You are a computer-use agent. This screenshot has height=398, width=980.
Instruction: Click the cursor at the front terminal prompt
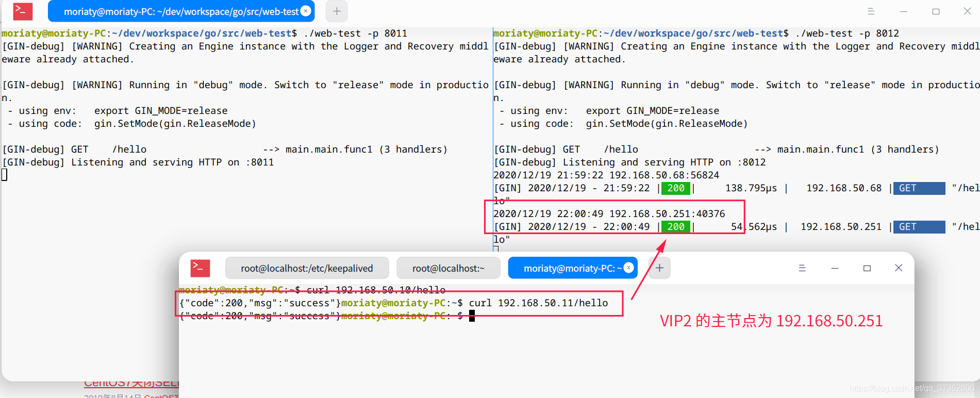[472, 316]
